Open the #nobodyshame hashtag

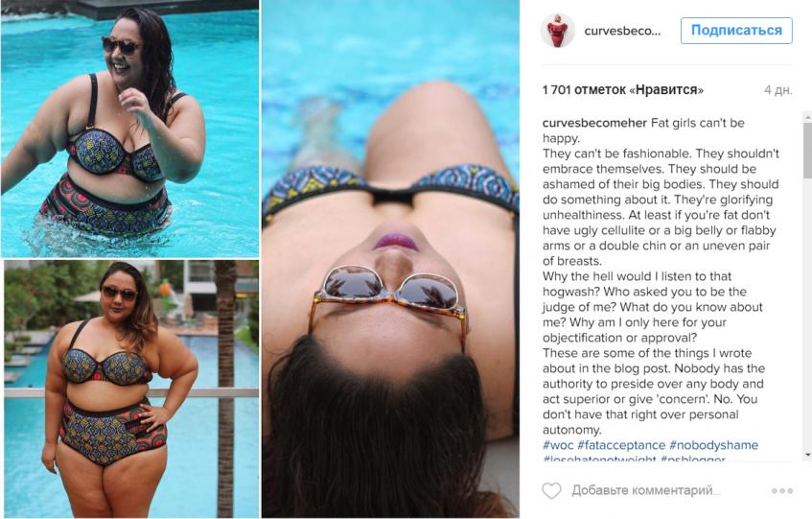click(x=713, y=445)
